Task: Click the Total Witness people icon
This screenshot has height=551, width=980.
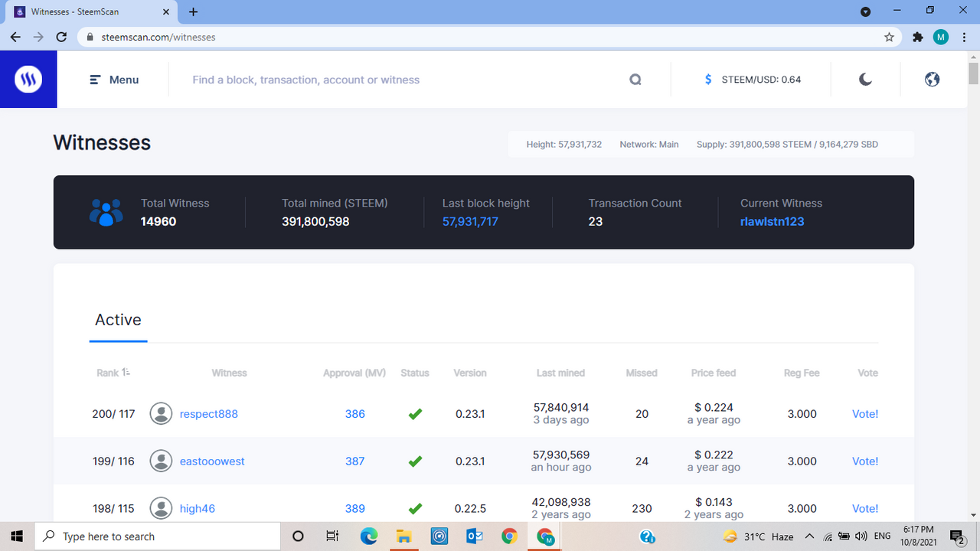Action: tap(106, 212)
